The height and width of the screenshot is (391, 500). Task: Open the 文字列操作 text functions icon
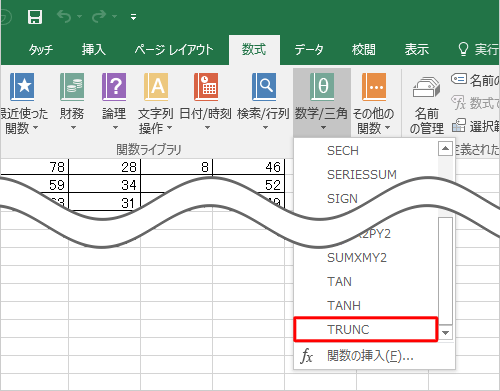tap(156, 87)
